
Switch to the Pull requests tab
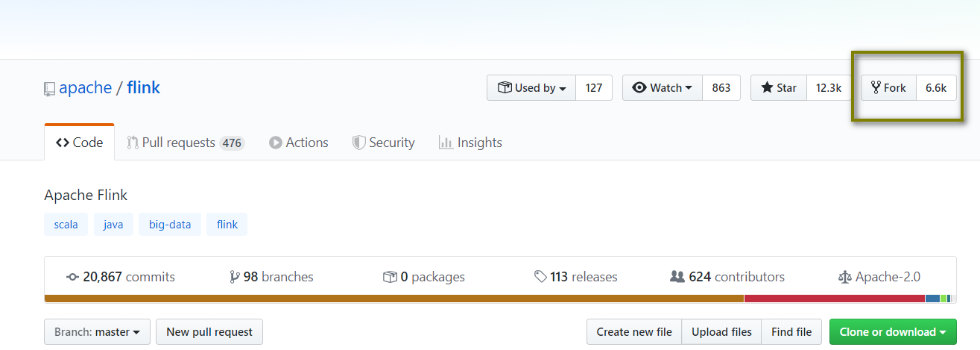click(186, 143)
